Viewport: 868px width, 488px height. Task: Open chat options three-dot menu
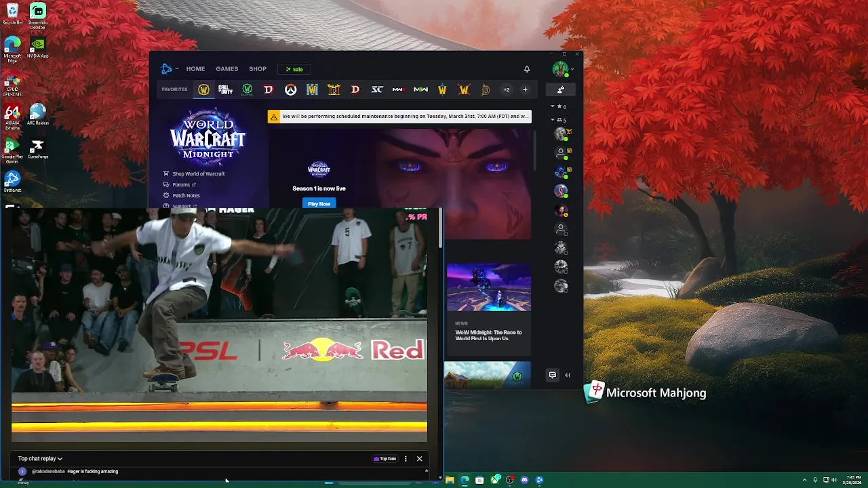tap(406, 459)
